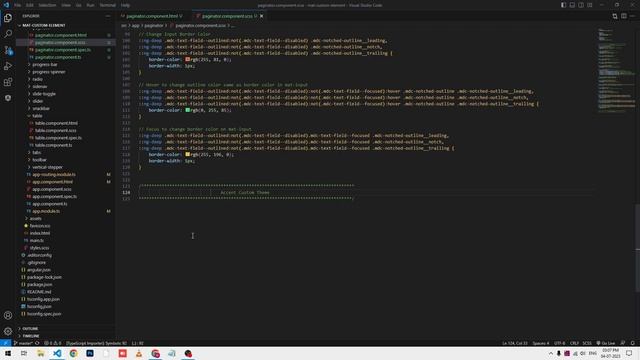Open table.component.scss file
Screen dimensions: 640x360
click(56, 131)
